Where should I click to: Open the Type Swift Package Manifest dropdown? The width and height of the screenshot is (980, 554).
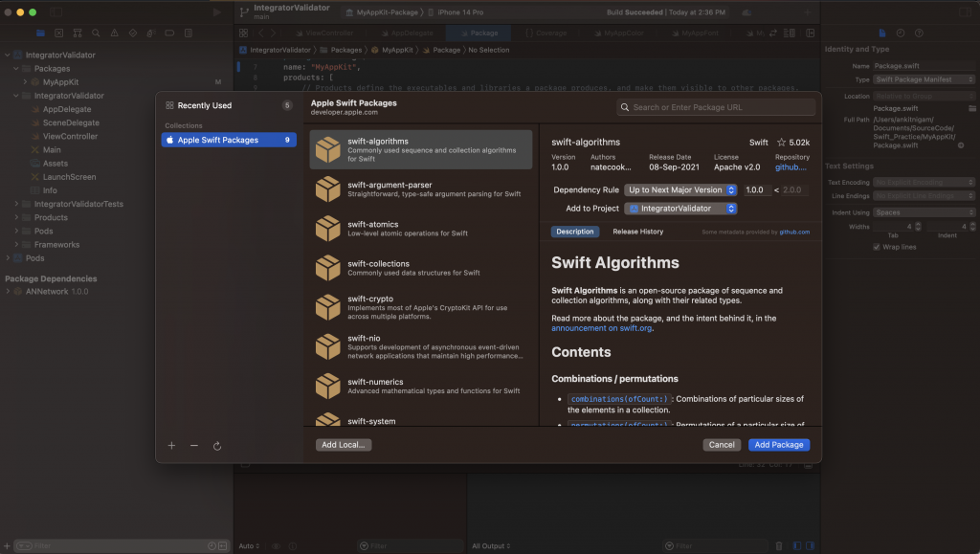click(x=924, y=79)
